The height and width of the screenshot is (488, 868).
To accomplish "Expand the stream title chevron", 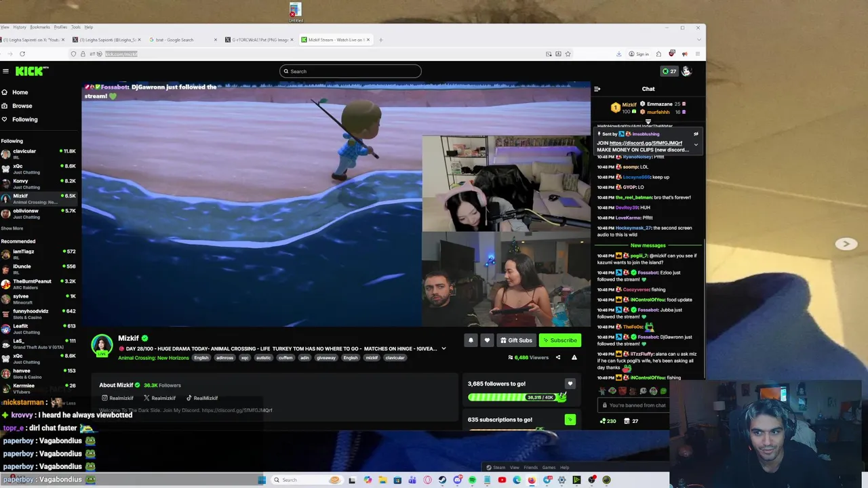I will pyautogui.click(x=443, y=349).
